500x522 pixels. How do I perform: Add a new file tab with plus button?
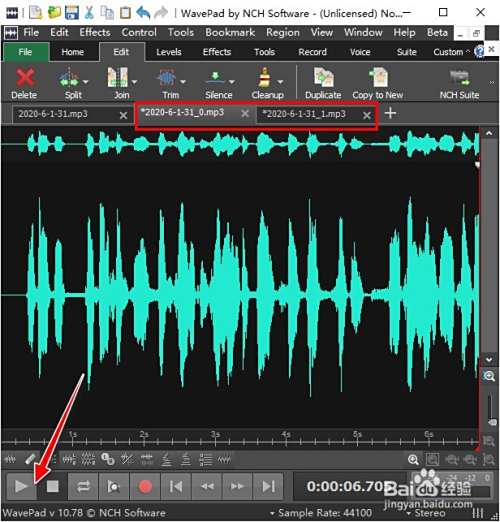(x=390, y=113)
